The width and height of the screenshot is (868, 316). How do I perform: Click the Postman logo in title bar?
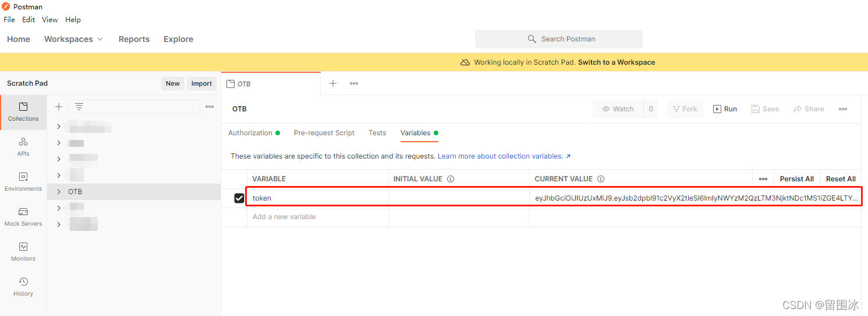tap(6, 6)
